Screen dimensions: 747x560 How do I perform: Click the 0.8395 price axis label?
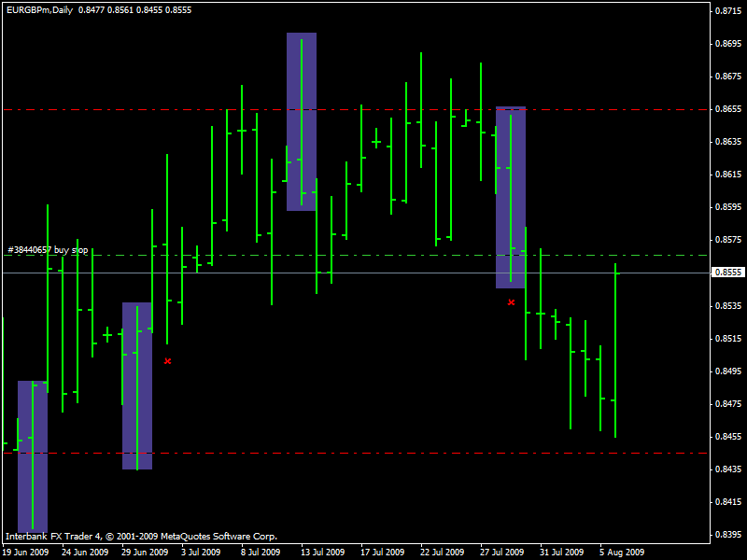coord(727,535)
